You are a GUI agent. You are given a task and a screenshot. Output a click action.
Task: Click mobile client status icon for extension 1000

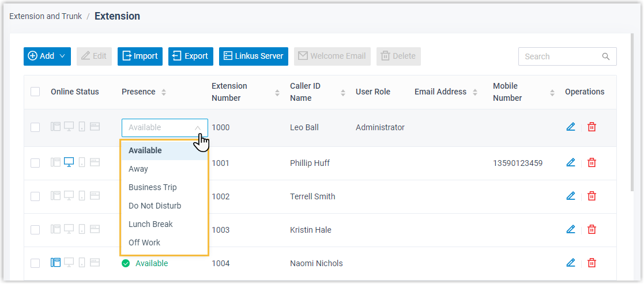(82, 127)
